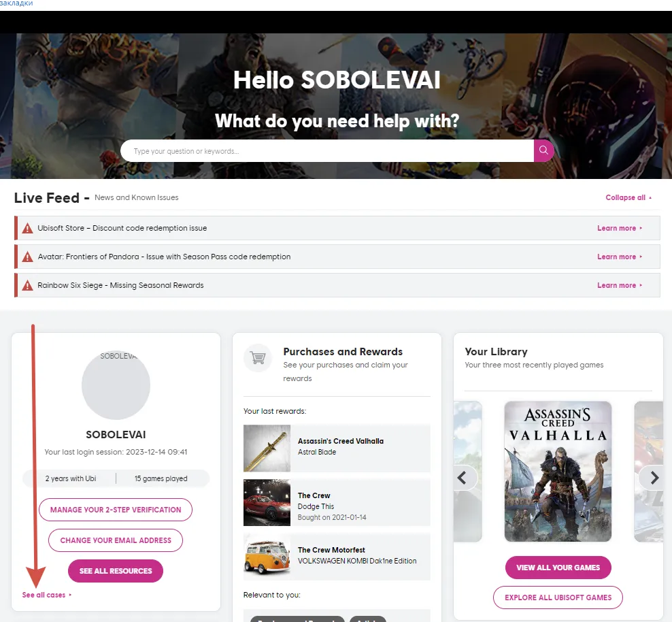Show previous game in library carousel
Screen dimensions: 672x622
[463, 478]
